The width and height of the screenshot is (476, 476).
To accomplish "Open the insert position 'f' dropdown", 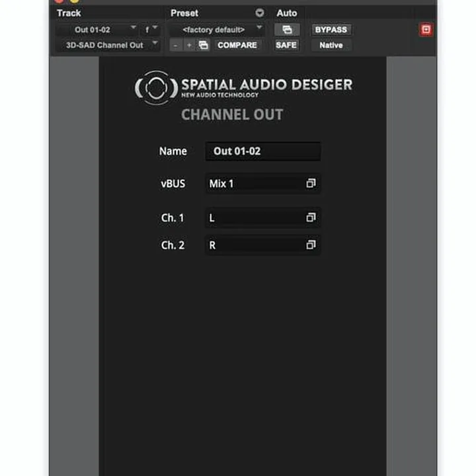I will 150,30.
